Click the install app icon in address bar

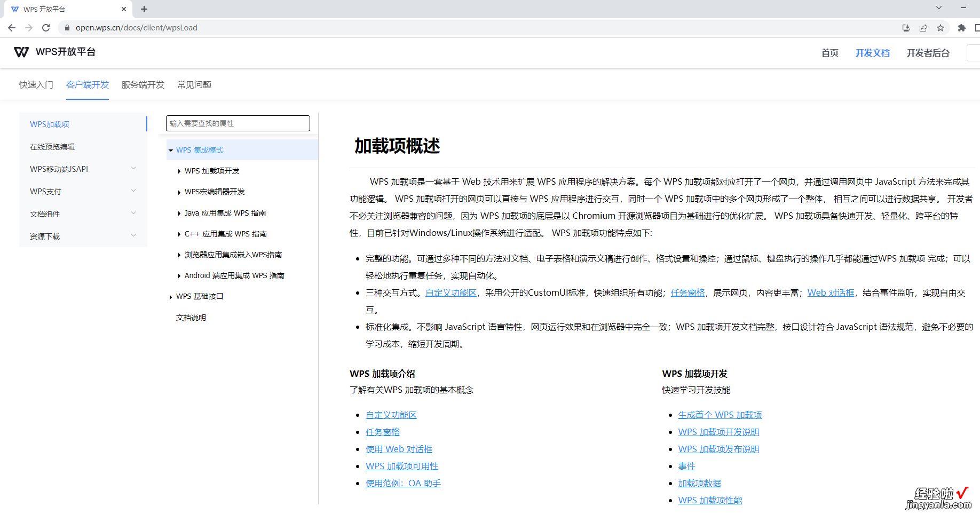[x=906, y=28]
